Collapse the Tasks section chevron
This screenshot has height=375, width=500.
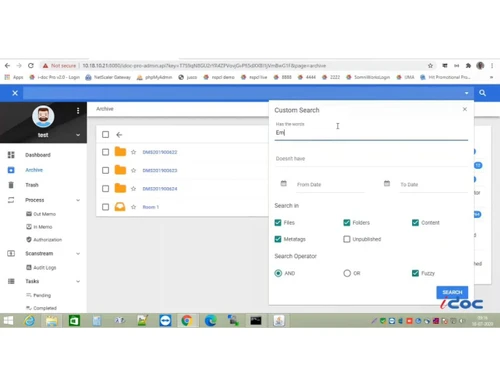click(78, 281)
